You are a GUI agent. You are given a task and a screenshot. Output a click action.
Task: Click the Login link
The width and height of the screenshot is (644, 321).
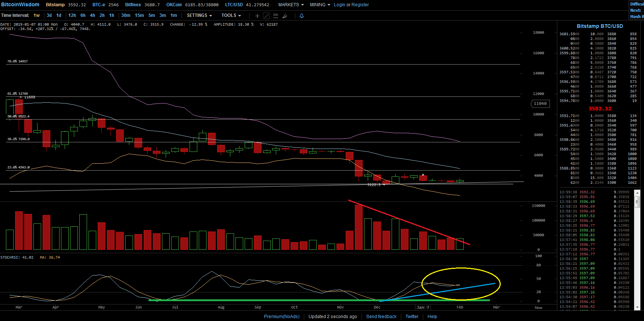339,5
